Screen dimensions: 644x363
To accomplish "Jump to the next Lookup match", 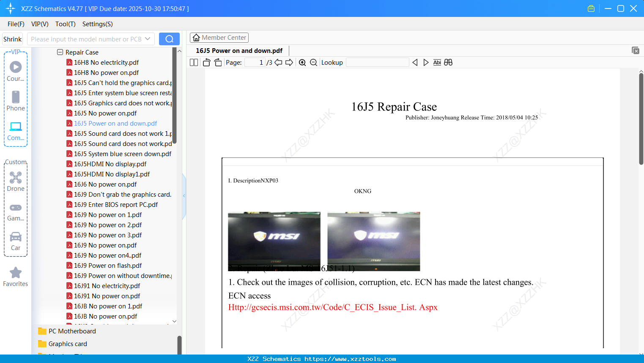I will (426, 63).
